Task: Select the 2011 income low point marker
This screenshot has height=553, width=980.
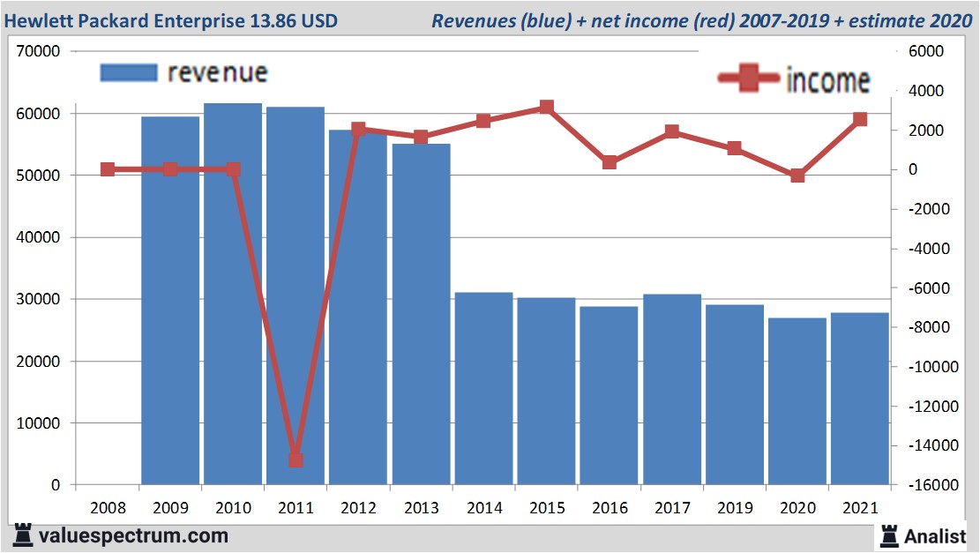Action: (295, 460)
